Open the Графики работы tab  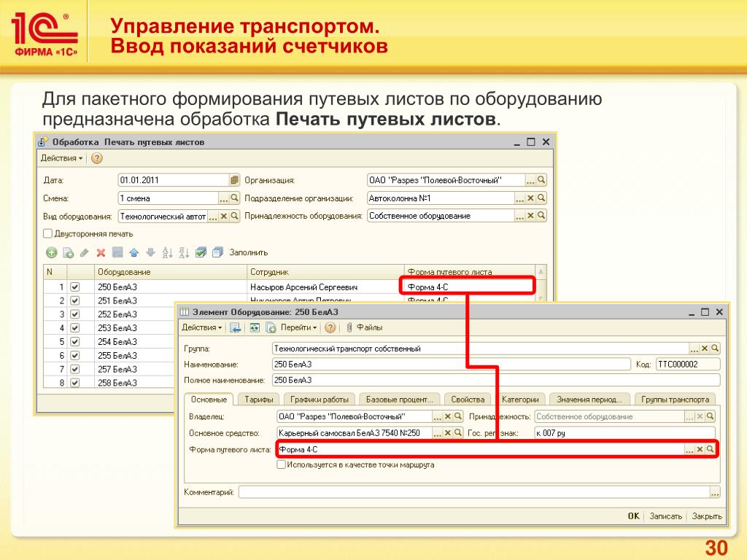[x=320, y=400]
